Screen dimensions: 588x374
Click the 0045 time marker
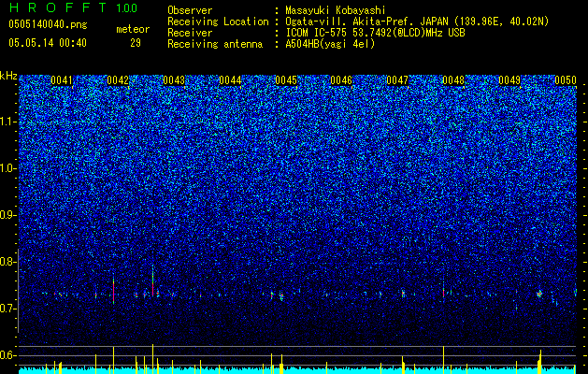(286, 80)
